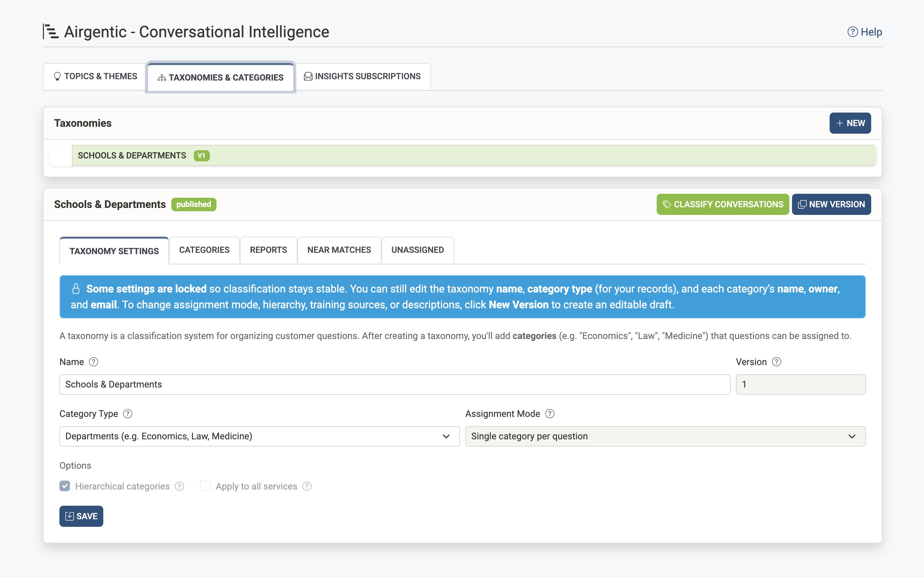Click the Classify Conversations button
This screenshot has height=577, width=924.
coord(723,205)
